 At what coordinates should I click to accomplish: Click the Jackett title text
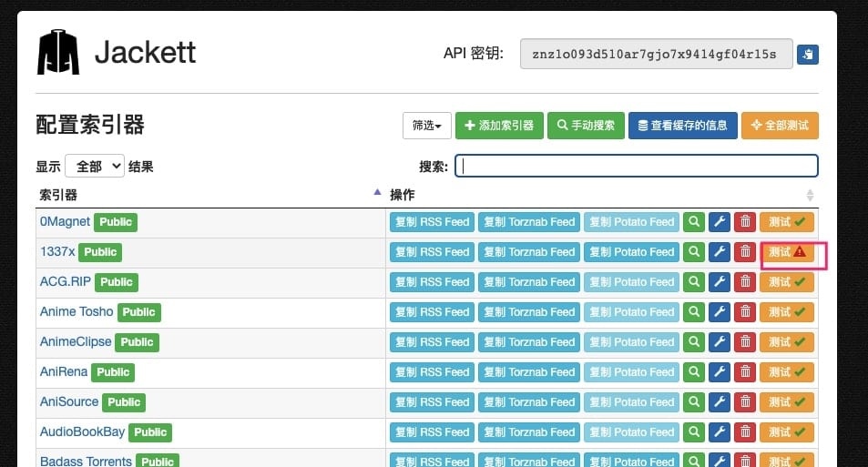click(145, 53)
